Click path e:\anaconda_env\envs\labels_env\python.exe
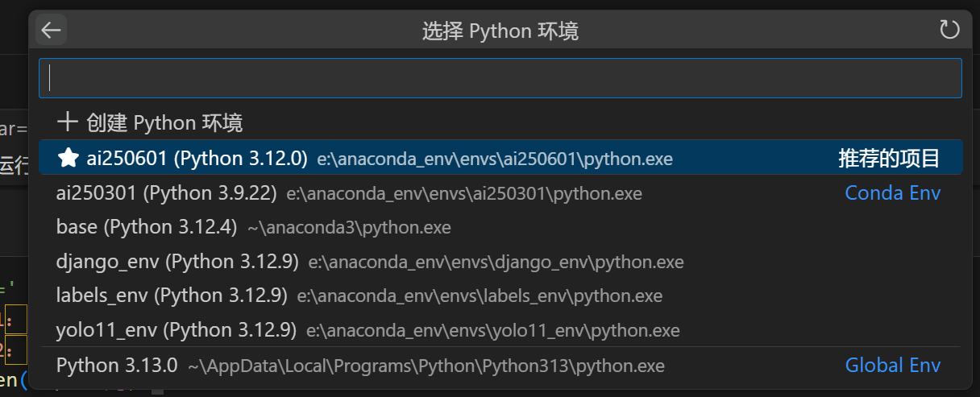 pos(480,296)
